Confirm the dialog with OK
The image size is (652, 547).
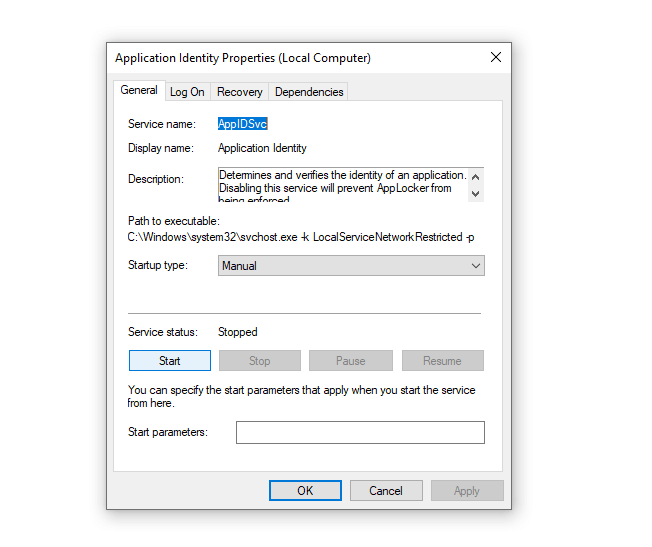[x=305, y=491]
